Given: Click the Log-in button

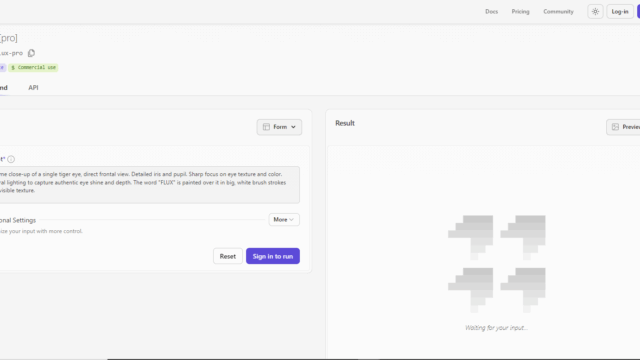Looking at the screenshot, I should point(620,11).
